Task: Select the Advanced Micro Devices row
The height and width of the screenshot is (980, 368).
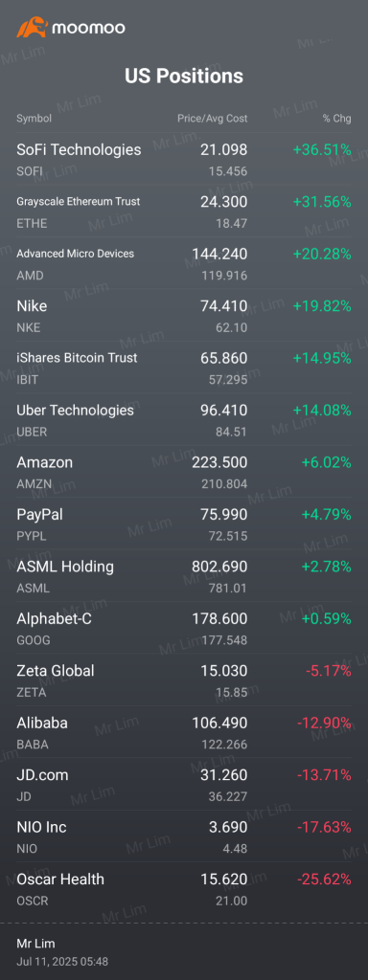Action: click(184, 262)
